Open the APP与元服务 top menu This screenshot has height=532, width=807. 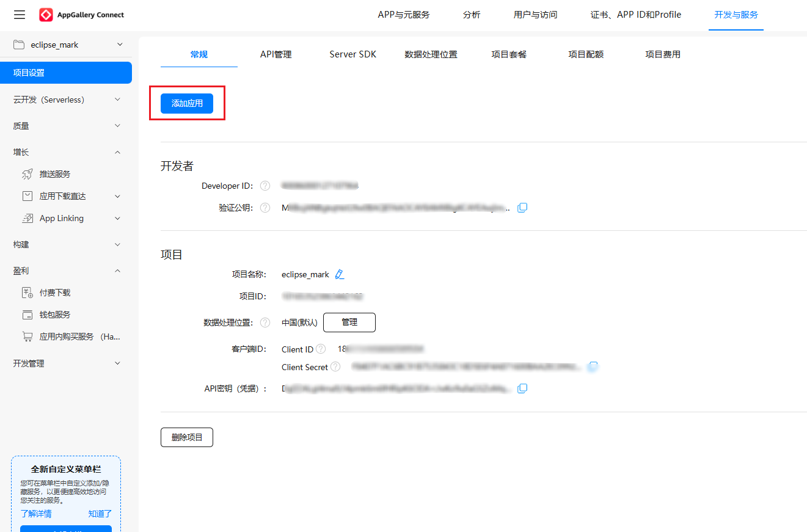tap(404, 15)
